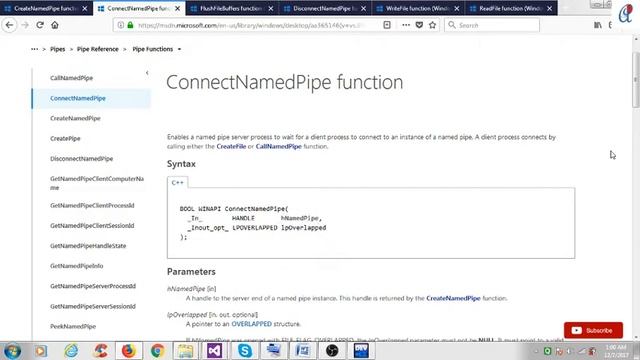
Task: Open the browser home page icon
Action: click(55, 25)
